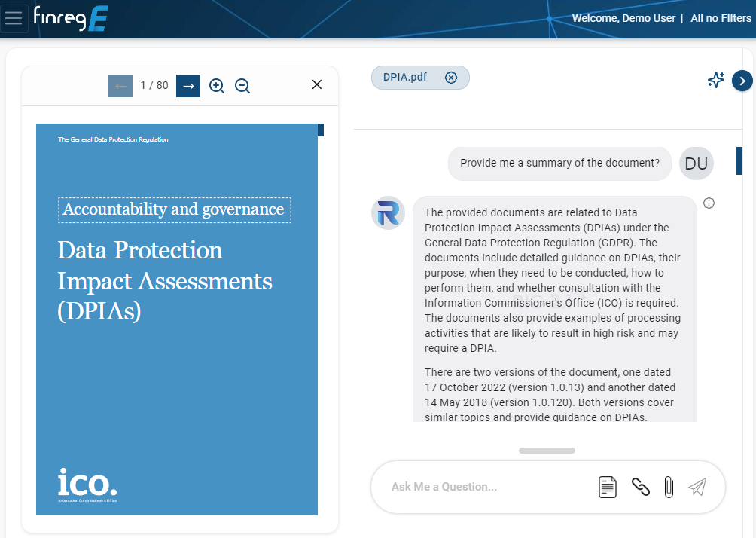Click the DU user avatar
The height and width of the screenshot is (538, 756).
click(x=697, y=164)
